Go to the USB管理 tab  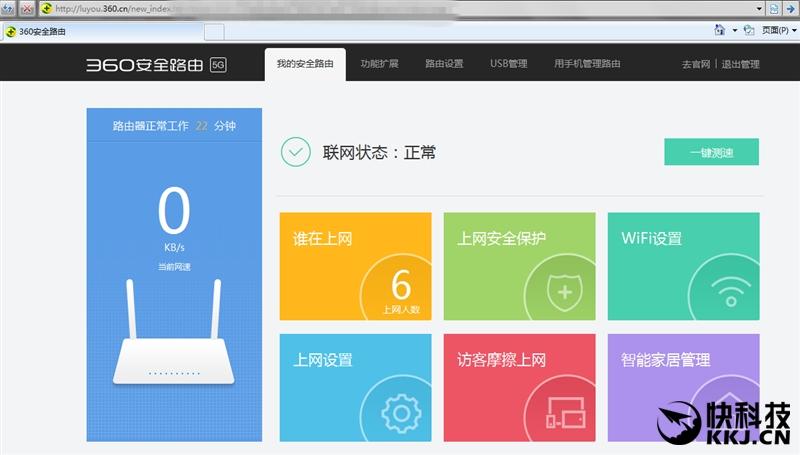click(x=509, y=64)
